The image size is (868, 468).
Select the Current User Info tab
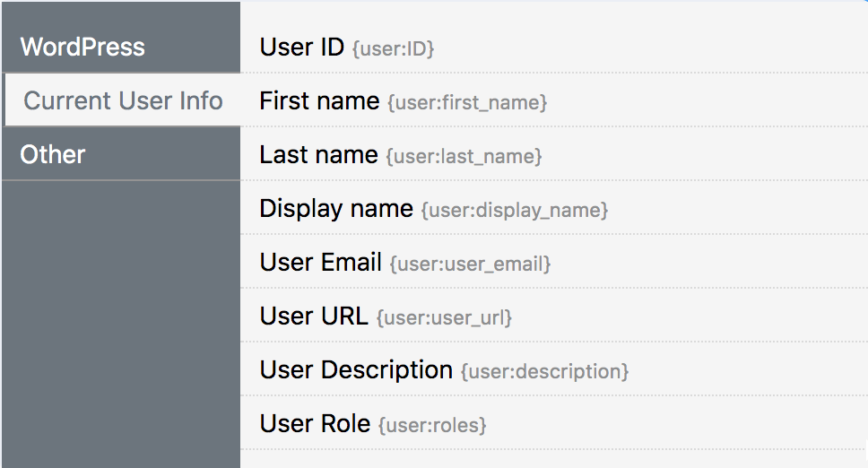pyautogui.click(x=123, y=100)
